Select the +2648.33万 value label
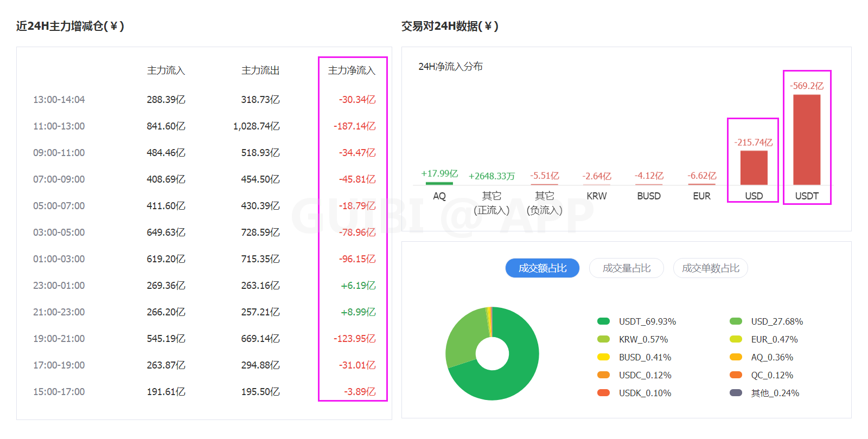This screenshot has height=439, width=868. 492,176
